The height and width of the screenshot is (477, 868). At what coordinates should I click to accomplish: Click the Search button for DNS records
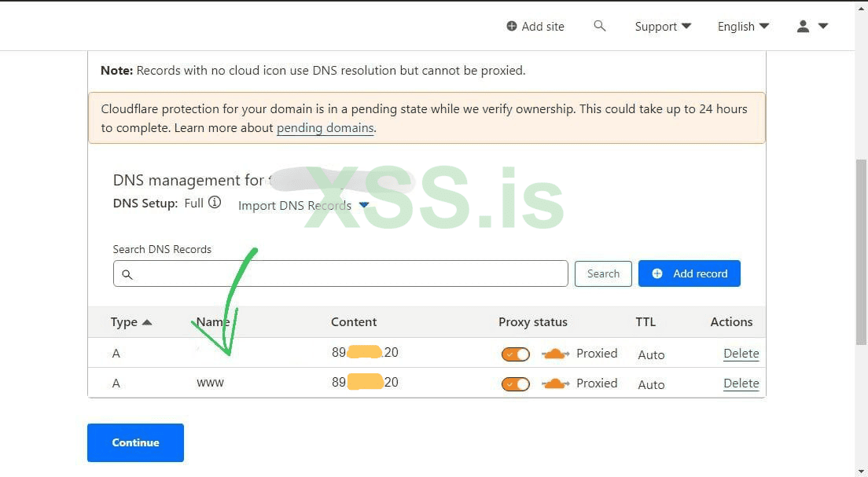tap(603, 273)
